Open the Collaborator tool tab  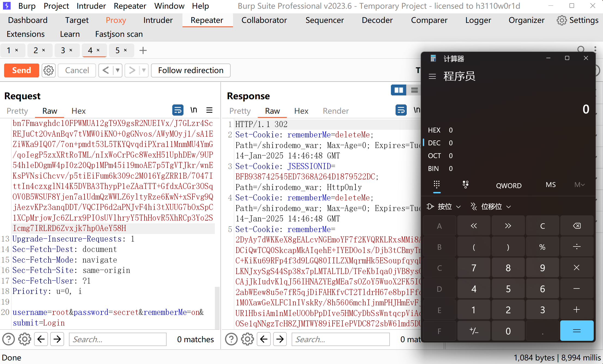pos(264,20)
